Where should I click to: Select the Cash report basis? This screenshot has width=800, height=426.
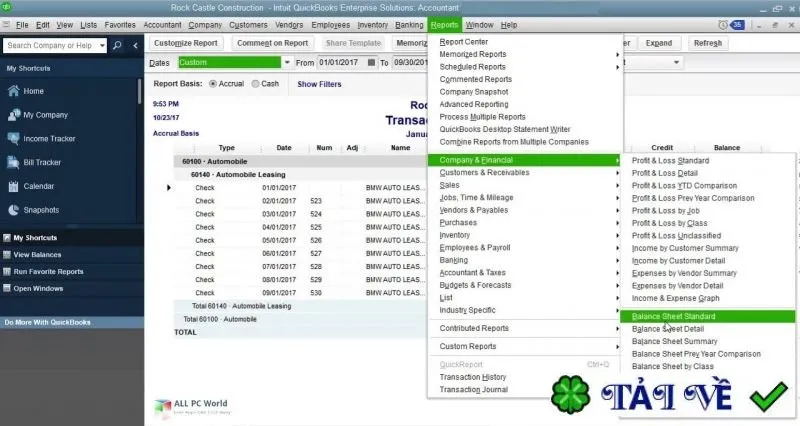255,84
